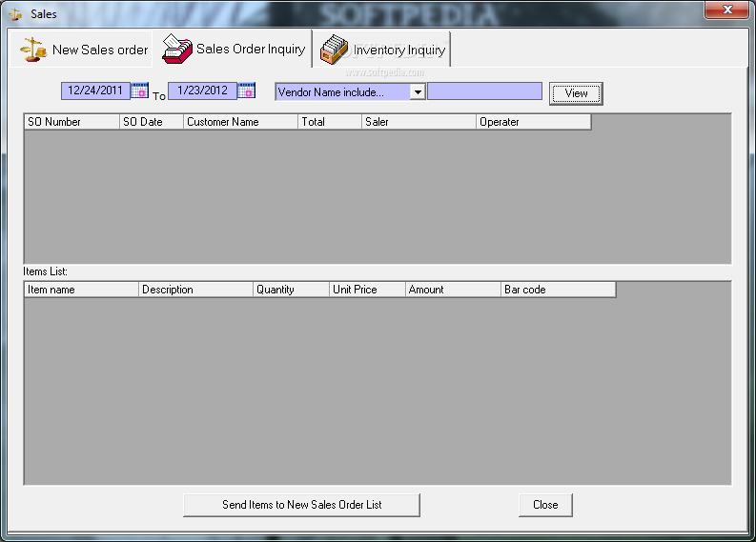This screenshot has height=542, width=756.
Task: Click the Bar code column header
Action: coord(559,290)
